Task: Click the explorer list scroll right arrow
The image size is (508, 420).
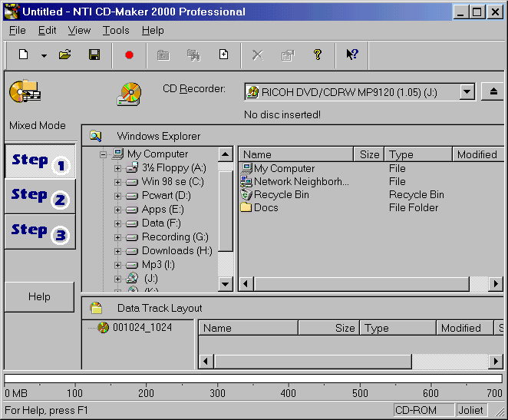Action: coord(496,284)
